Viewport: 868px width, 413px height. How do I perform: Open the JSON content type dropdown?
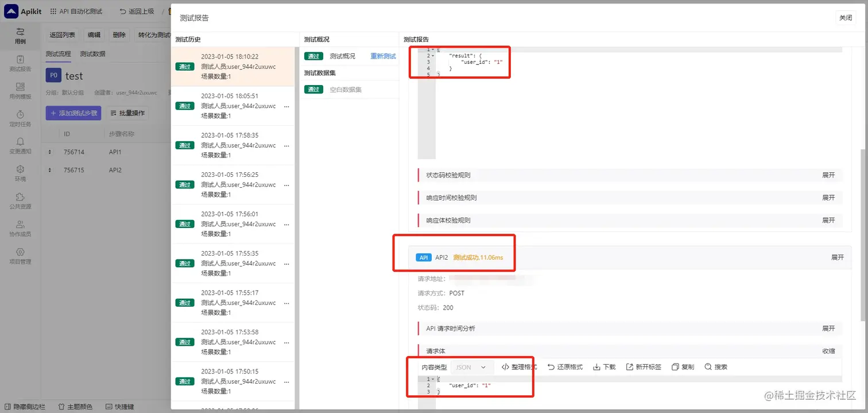[472, 367]
